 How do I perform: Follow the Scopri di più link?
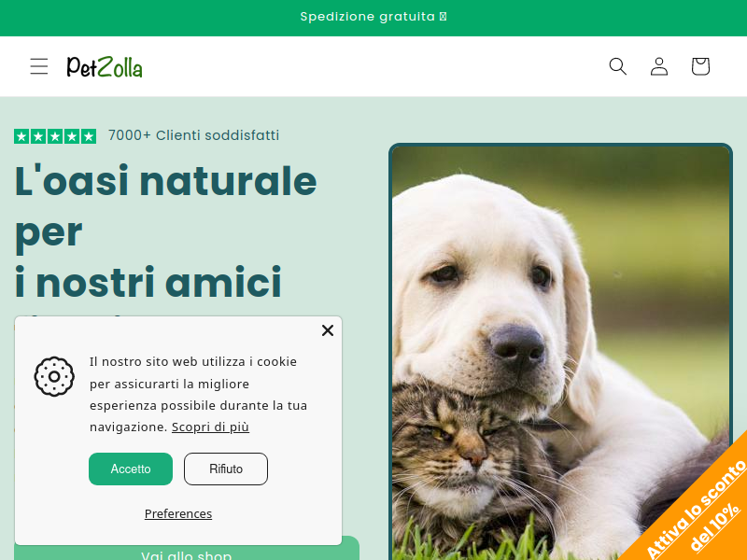click(210, 427)
